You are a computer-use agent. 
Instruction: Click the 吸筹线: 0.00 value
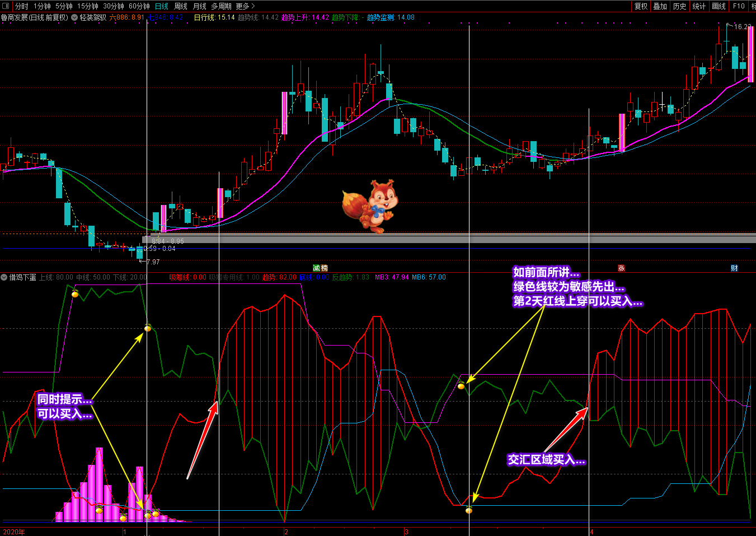click(188, 277)
